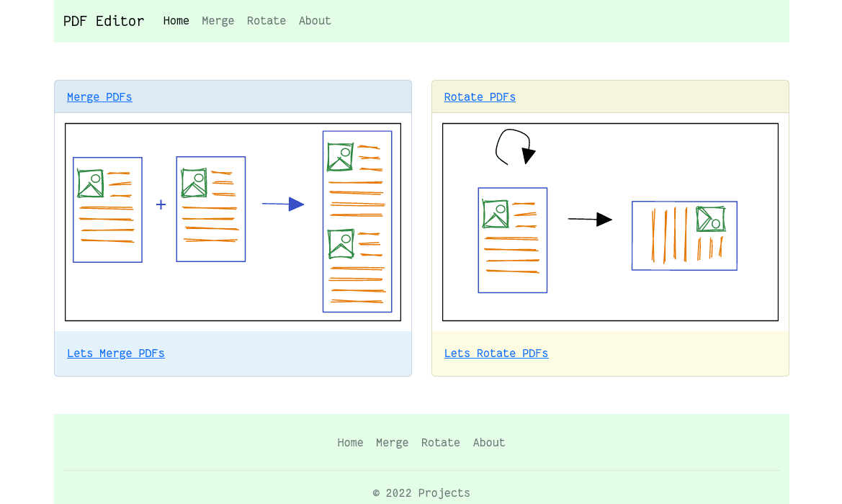Viewport: 842px width, 504px height.
Task: Click the rotate illustration thumbnail
Action: click(610, 221)
